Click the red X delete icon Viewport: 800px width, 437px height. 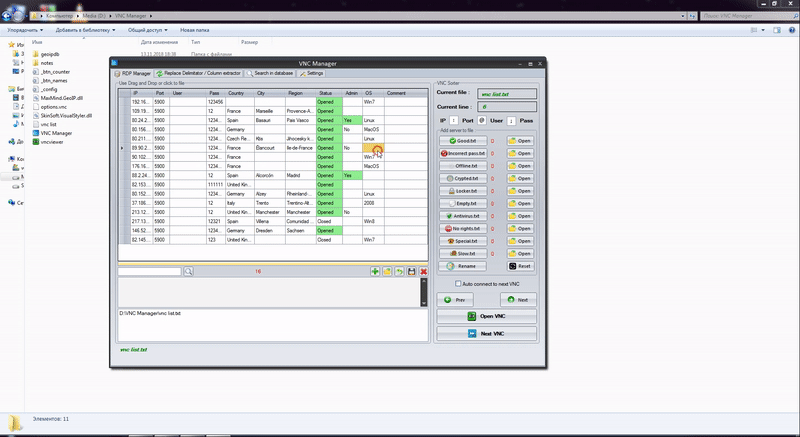[x=423, y=271]
